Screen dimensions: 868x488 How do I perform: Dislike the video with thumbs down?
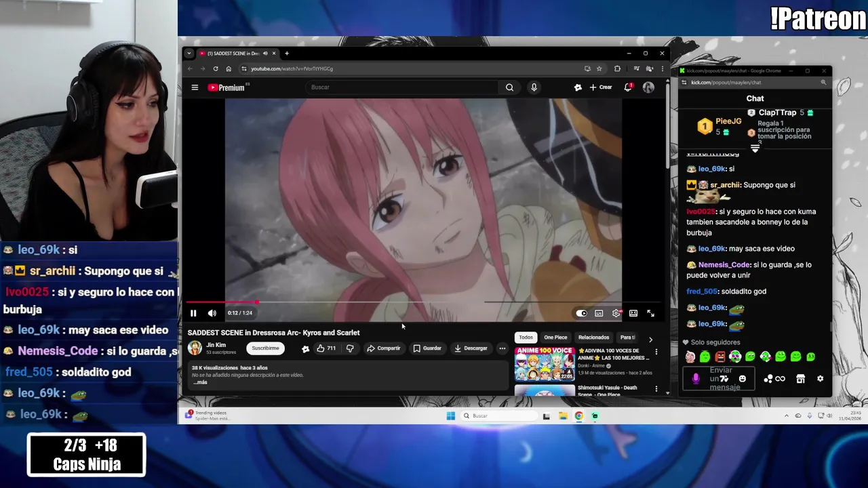tap(350, 348)
